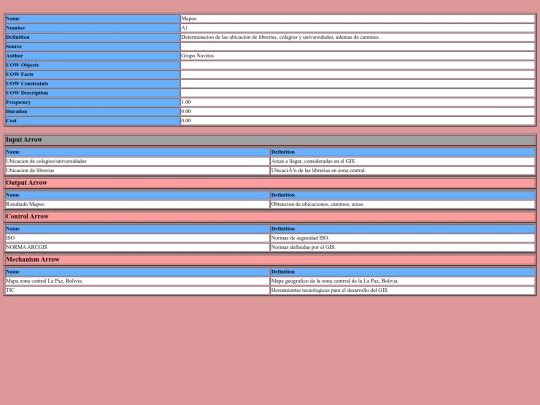Screen dimensions: 540x405
Task: Click the 'UOW Constraints' label
Action: coord(92,84)
